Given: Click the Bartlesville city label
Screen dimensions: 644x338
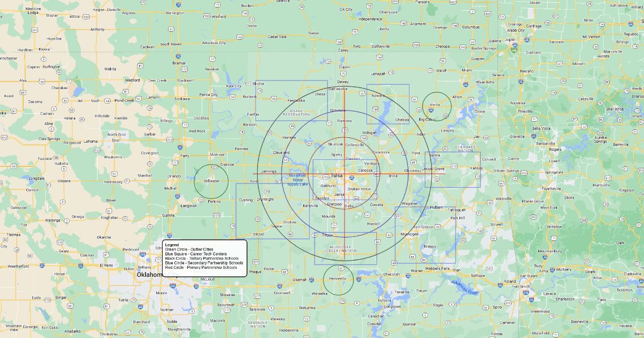Looking at the screenshot, I should [338, 89].
